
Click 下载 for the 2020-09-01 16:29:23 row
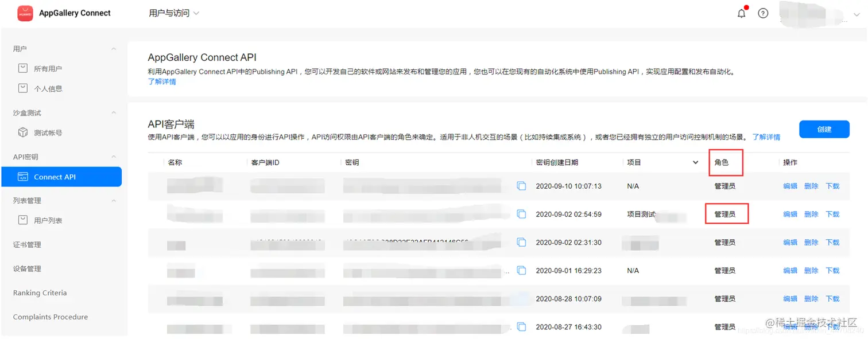pos(832,270)
